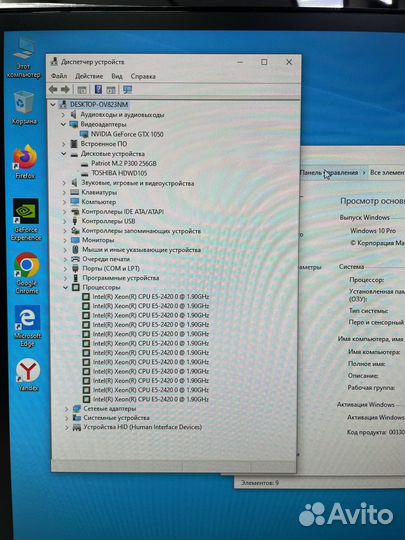This screenshot has width=405, height=540.
Task: Expand the Компьютер category
Action: coord(64,202)
